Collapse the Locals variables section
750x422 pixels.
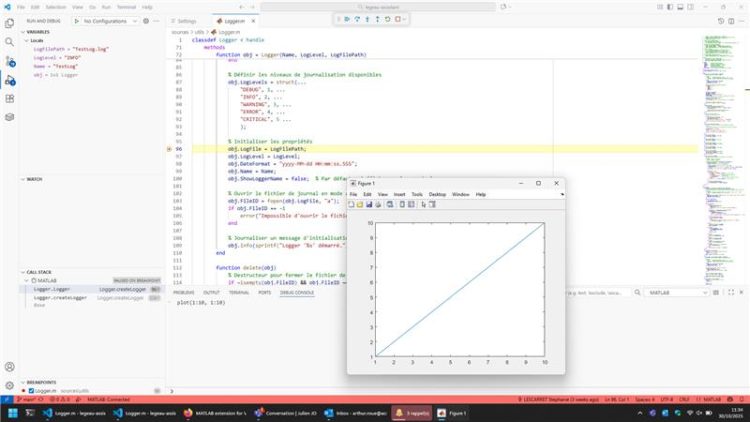tap(27, 40)
